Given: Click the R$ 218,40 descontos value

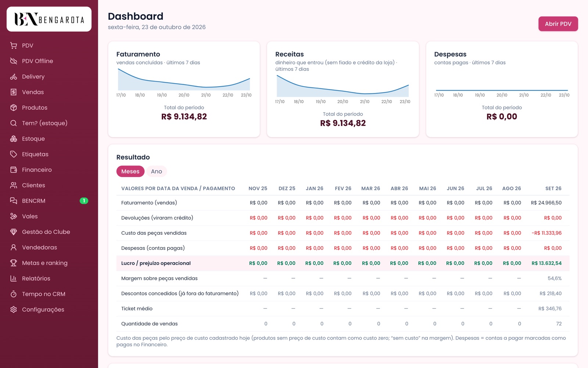Looking at the screenshot, I should coord(551,294).
